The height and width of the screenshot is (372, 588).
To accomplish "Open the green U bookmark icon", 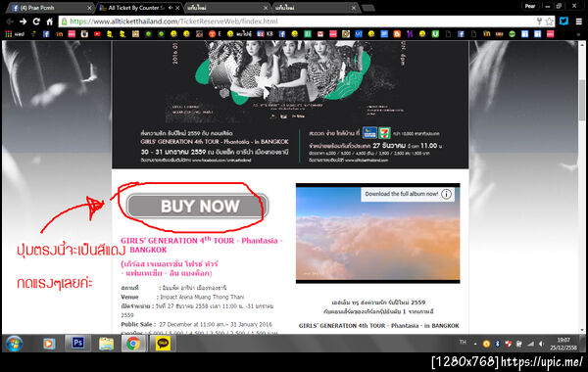I will (x=435, y=34).
